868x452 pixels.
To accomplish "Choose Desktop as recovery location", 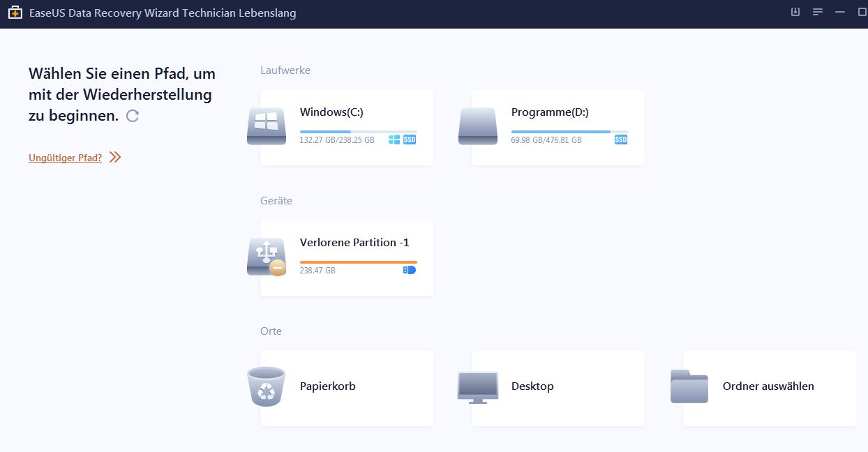I will pyautogui.click(x=558, y=389).
